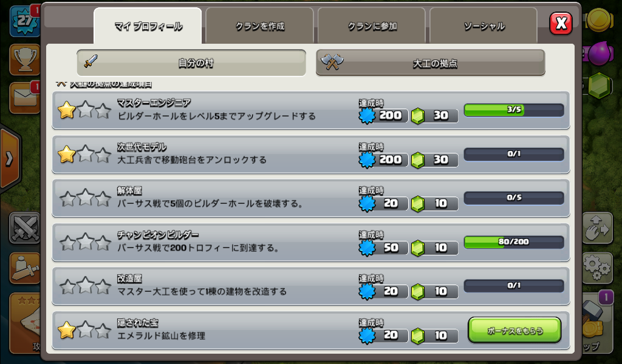Viewport: 622px width, 364px height.
Task: Open the クランに参加 tab
Action: 372,26
